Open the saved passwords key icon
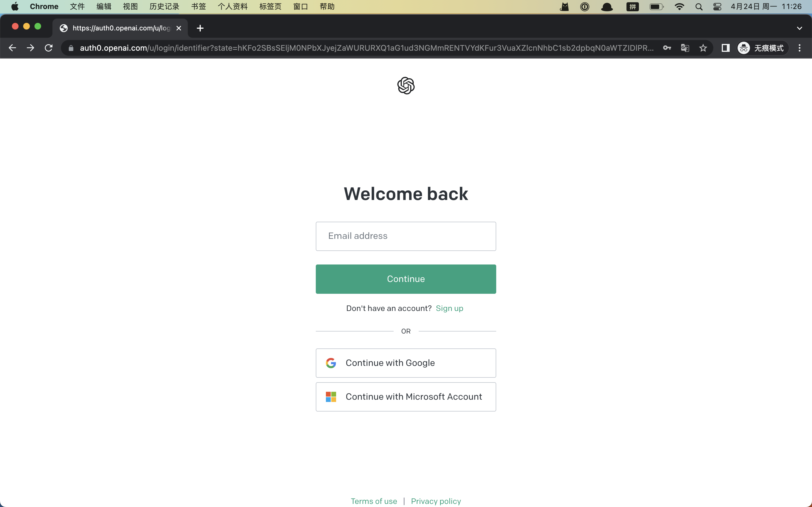The width and height of the screenshot is (812, 507). point(667,48)
